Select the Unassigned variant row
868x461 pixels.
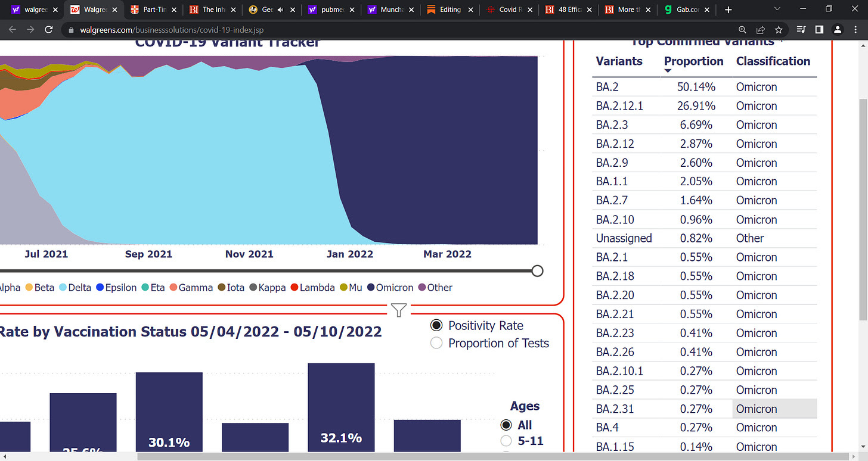click(x=705, y=238)
